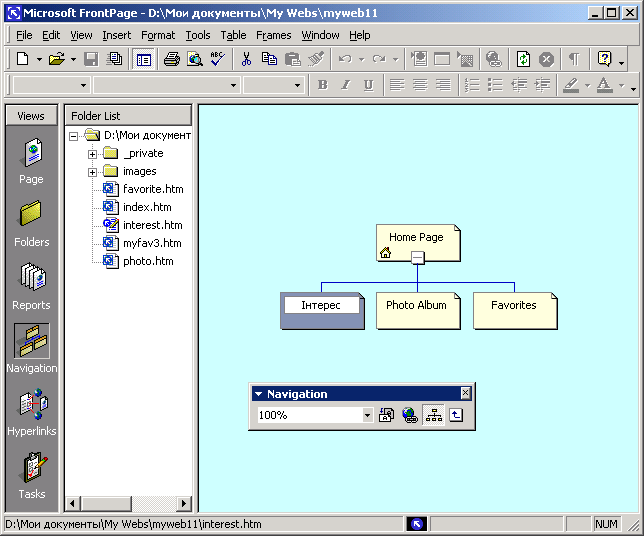Toggle Align Right
The image size is (644, 536).
coord(443,85)
